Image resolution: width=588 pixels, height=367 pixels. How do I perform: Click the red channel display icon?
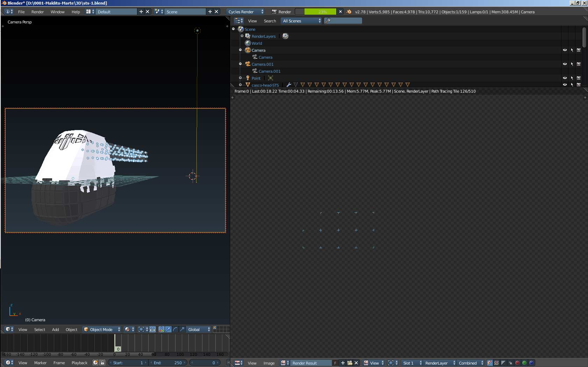(x=517, y=363)
